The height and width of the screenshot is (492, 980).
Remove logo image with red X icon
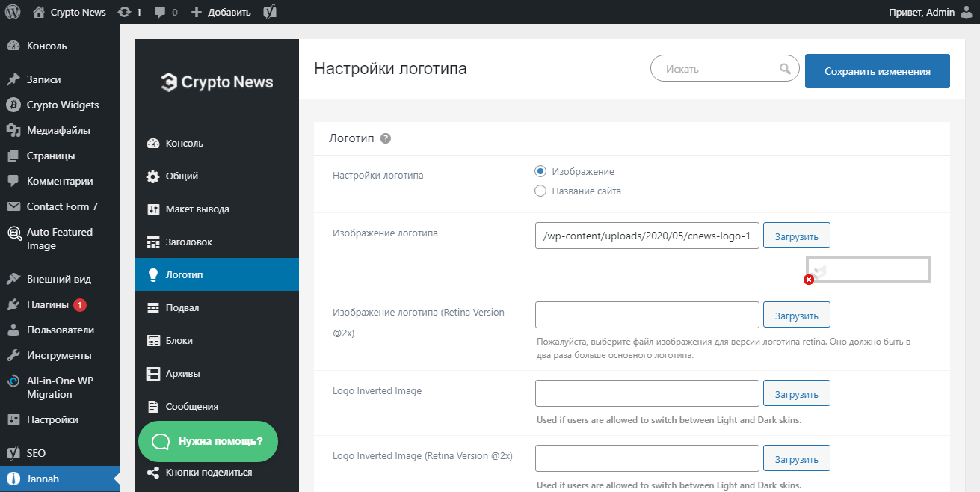808,280
